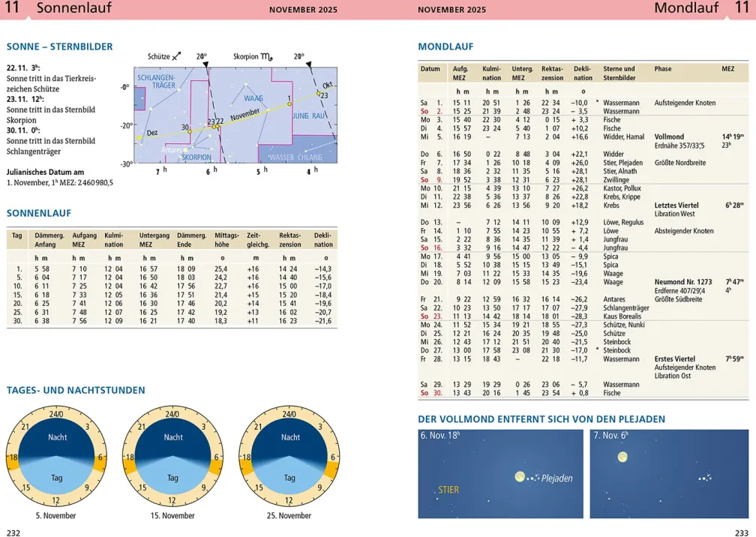Image resolution: width=756 pixels, height=537 pixels.
Task: Click Tag in the 25. November dial
Action: click(x=289, y=478)
